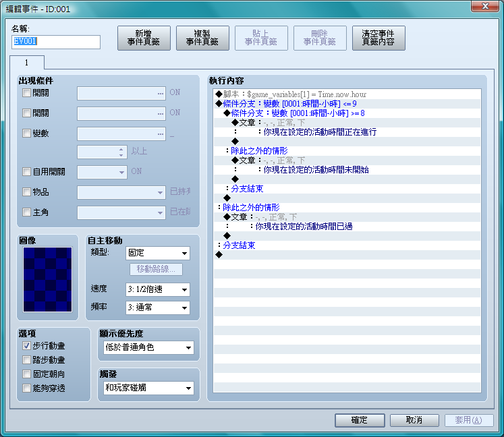504x437 pixels.
Task: Open the 變數 variable selector field
Action: pyautogui.click(x=121, y=134)
